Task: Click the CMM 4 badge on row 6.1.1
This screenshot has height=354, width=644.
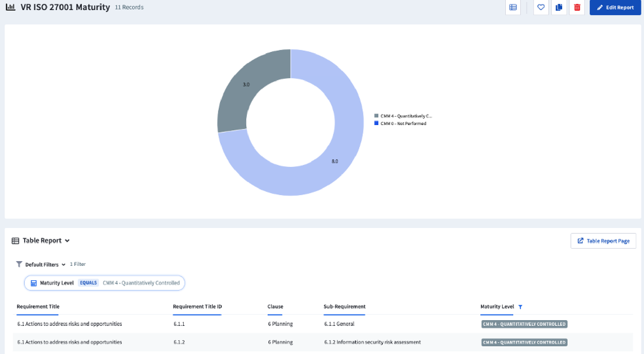Action: (x=524, y=324)
